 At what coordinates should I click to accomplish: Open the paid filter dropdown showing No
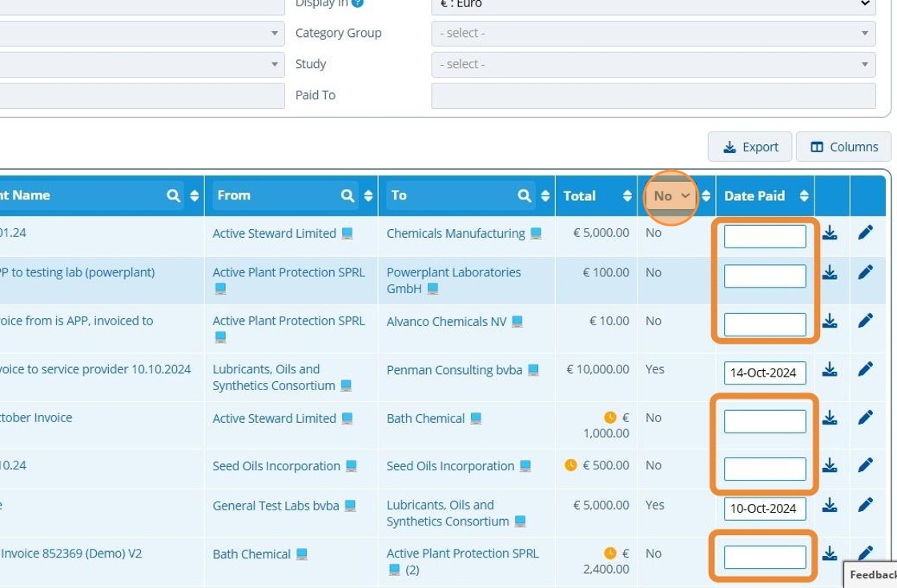coord(671,196)
